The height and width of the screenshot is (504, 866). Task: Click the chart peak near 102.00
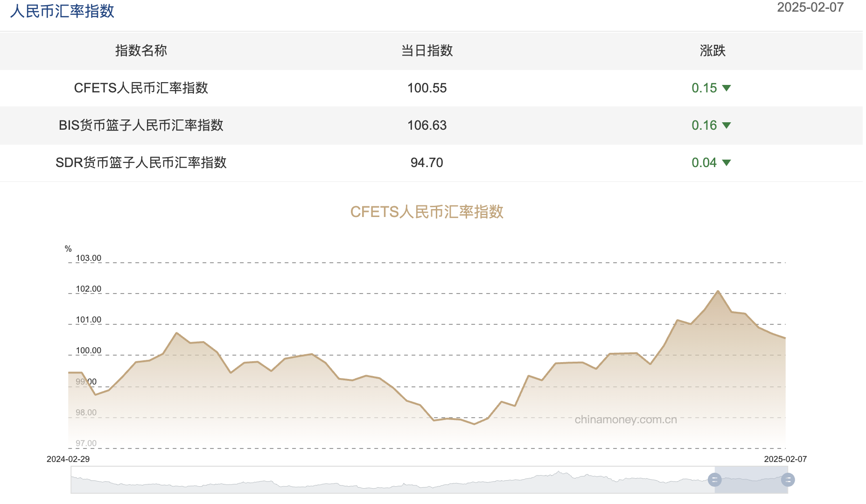click(719, 291)
